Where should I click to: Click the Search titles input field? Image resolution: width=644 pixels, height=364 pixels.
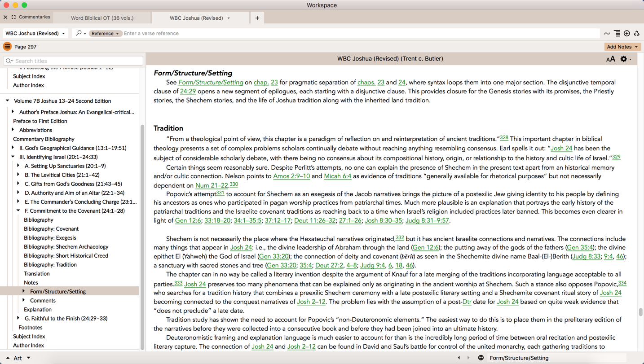click(x=73, y=61)
